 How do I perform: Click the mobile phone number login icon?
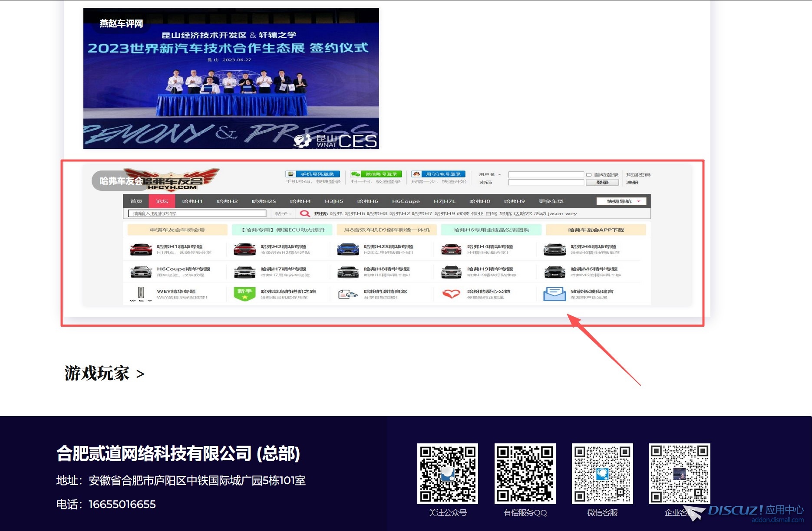[x=290, y=174]
